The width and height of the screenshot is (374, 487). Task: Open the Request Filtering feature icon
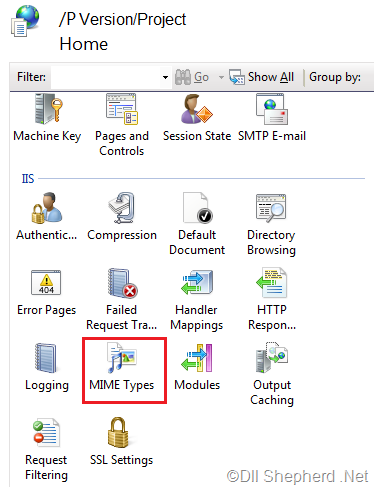click(46, 432)
